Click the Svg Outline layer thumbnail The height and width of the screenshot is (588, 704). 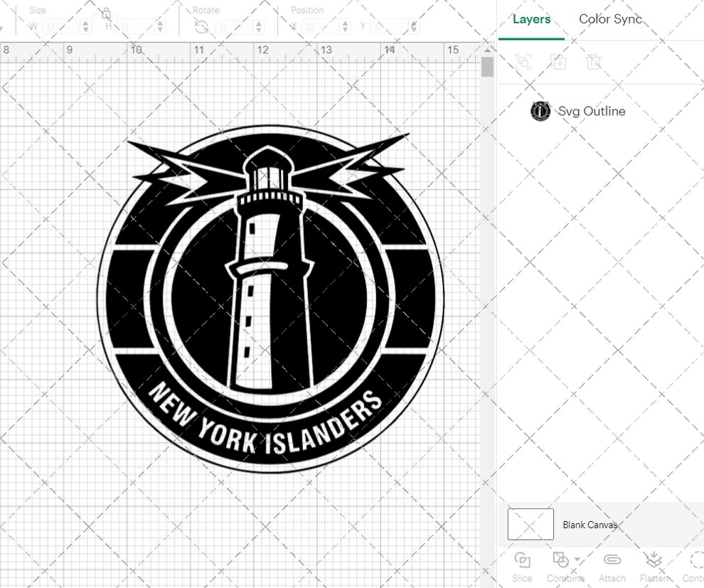540,111
